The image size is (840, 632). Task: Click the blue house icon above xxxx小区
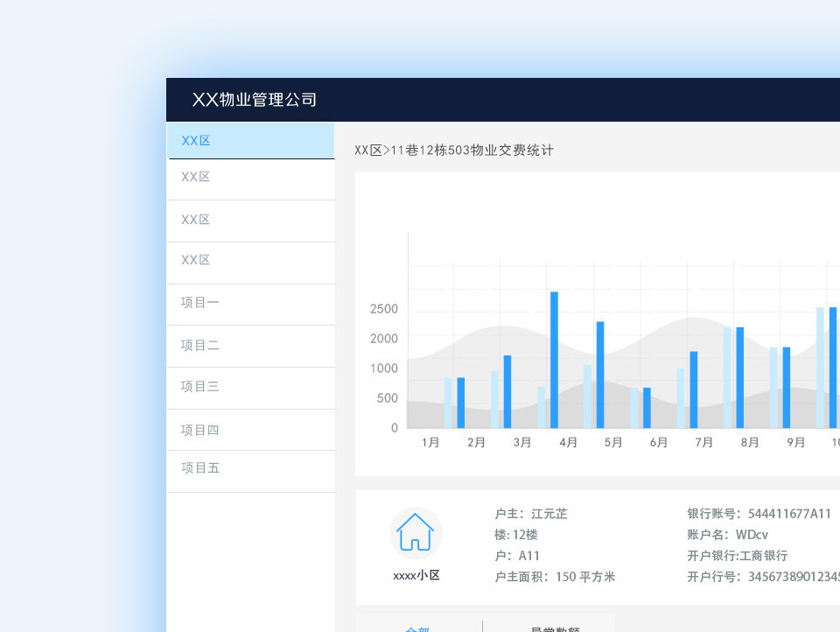[416, 533]
